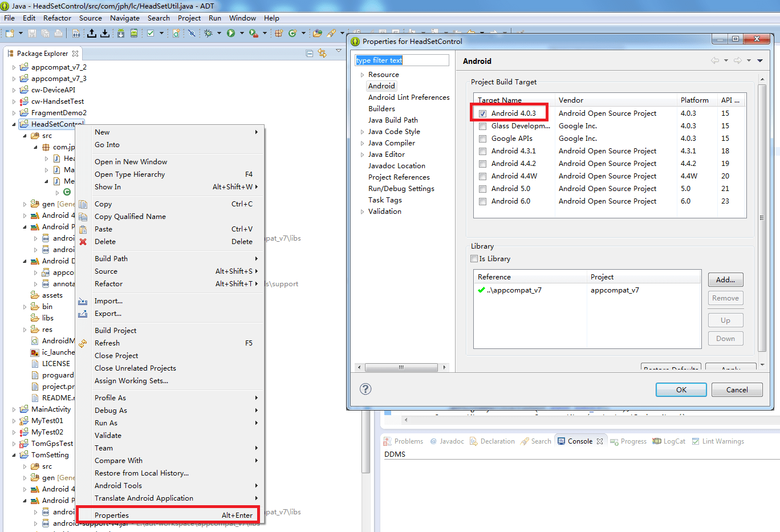Uncheck the Android 4.0.3 build target
This screenshot has height=532, width=780.
click(x=483, y=113)
